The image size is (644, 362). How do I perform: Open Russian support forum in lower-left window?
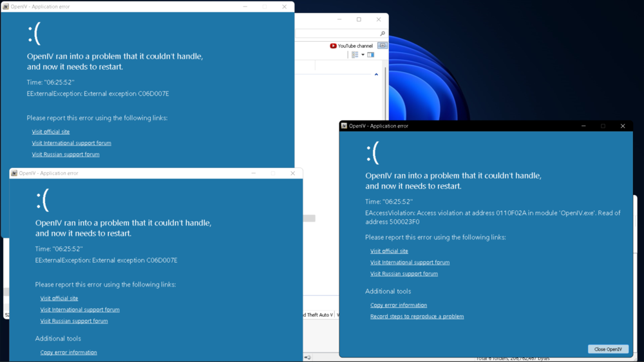click(74, 321)
